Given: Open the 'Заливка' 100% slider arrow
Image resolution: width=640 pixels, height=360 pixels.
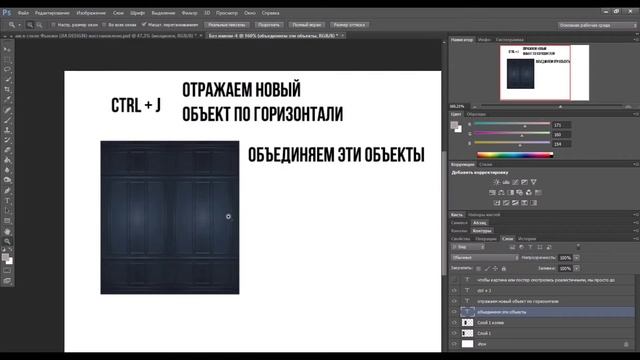Looking at the screenshot, I should coord(577,269).
